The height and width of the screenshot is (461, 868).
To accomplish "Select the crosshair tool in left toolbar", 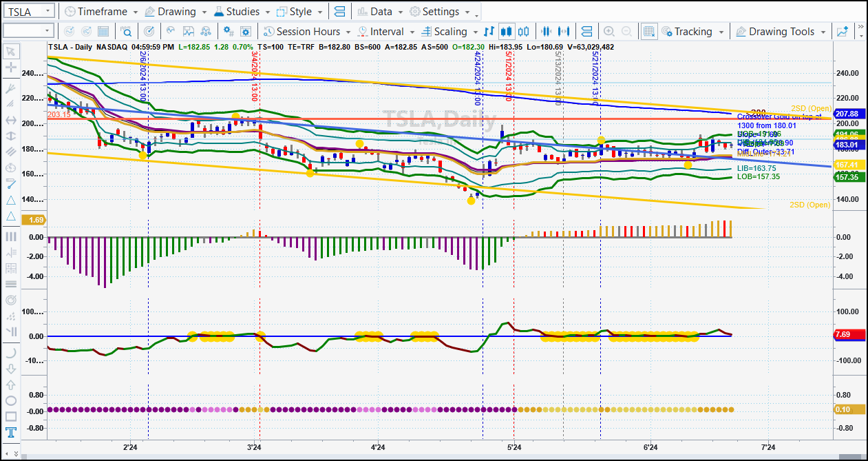I will (x=11, y=68).
